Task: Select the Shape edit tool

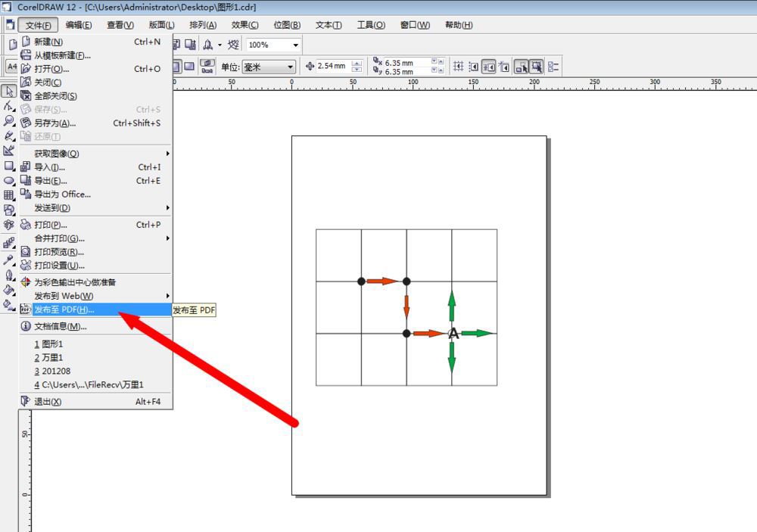Action: [x=9, y=106]
